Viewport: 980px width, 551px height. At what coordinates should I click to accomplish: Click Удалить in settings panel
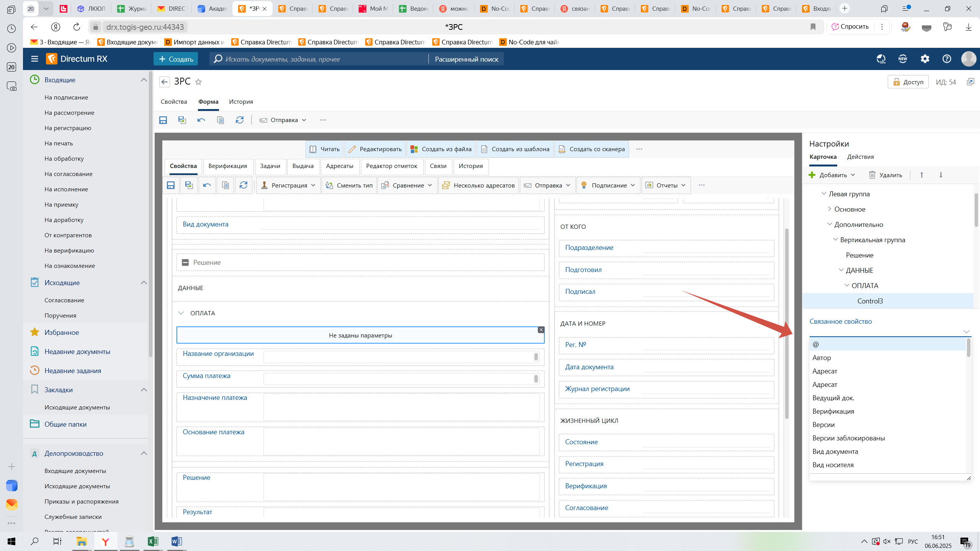[x=885, y=175]
